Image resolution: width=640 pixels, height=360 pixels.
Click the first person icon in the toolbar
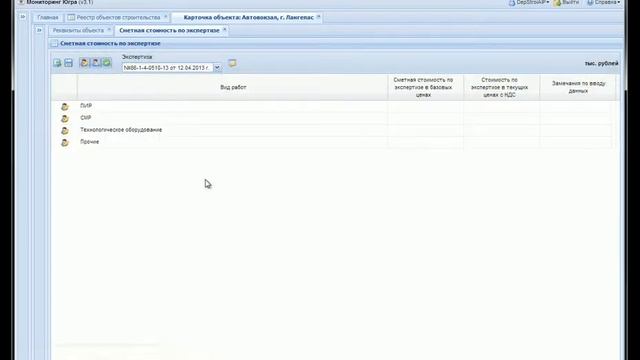coord(84,62)
